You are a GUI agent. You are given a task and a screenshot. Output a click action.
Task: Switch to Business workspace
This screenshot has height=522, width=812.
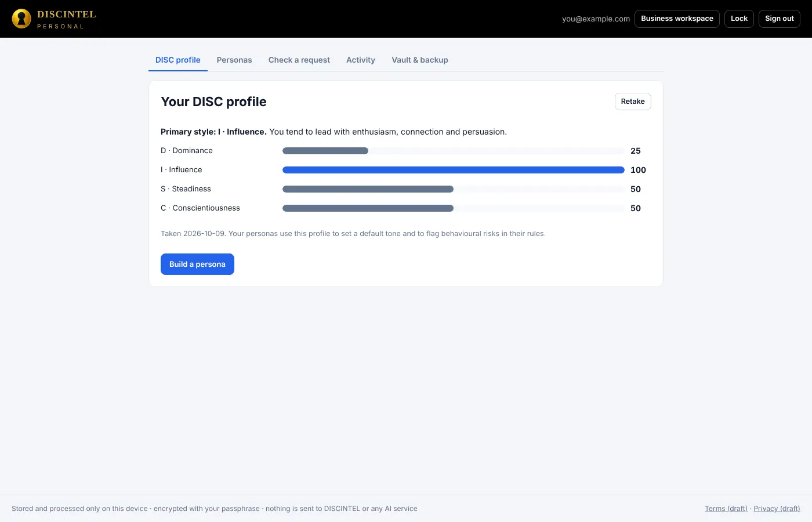(x=677, y=19)
